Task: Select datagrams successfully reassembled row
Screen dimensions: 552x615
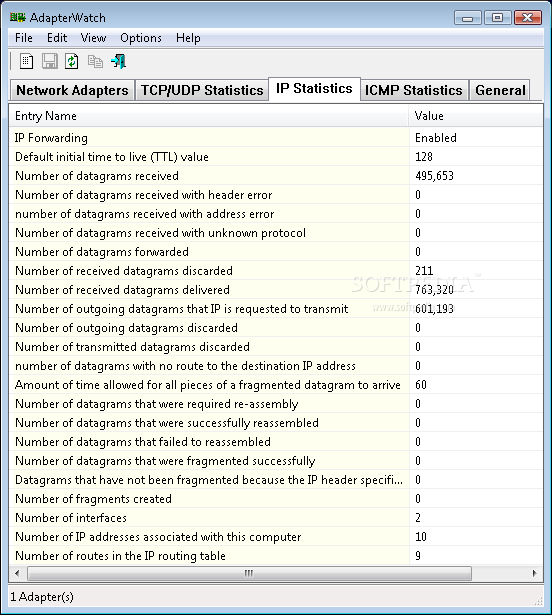Action: [x=276, y=423]
